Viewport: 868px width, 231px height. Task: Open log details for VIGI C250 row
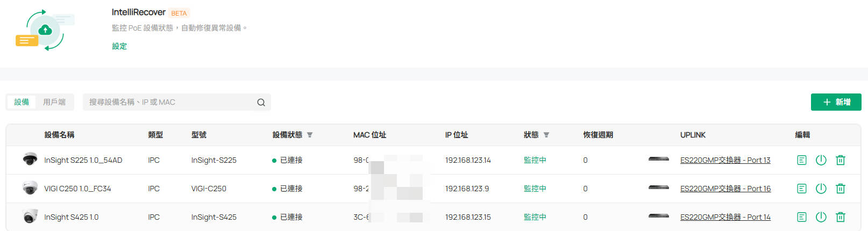[801, 189]
